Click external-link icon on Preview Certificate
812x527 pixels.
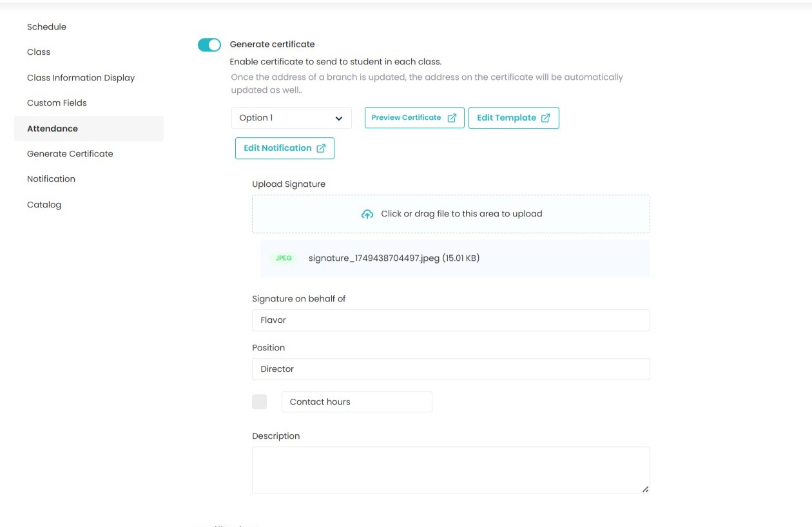click(452, 118)
